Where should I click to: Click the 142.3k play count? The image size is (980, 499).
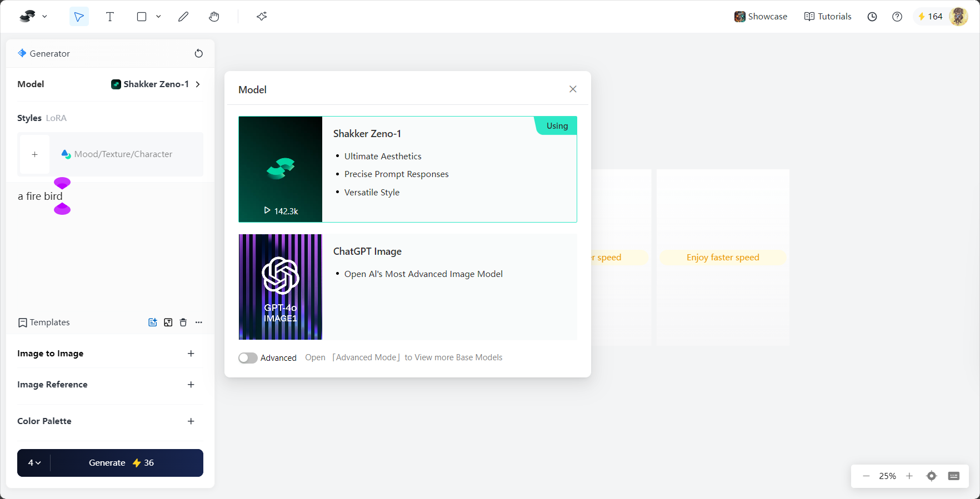281,211
